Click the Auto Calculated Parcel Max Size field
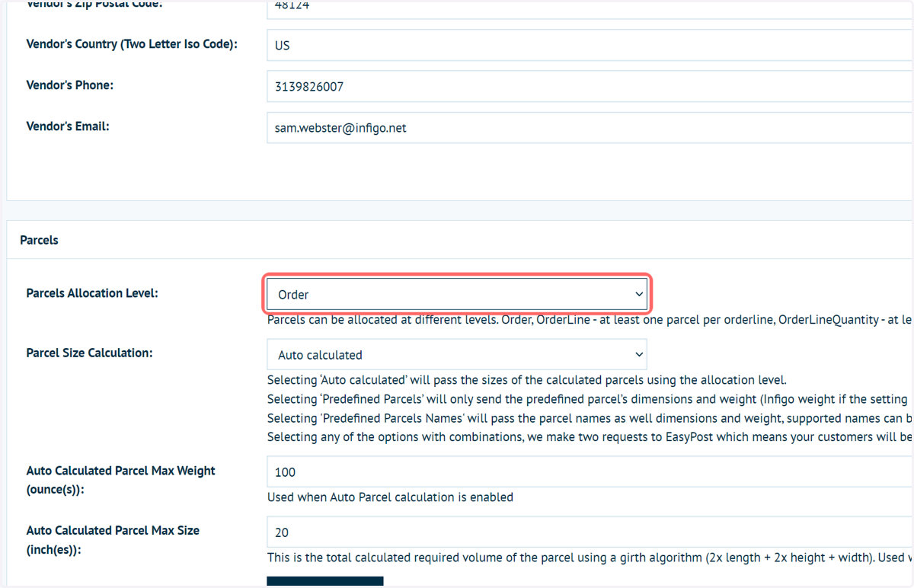Screen dimensions: 914x588 point(590,532)
